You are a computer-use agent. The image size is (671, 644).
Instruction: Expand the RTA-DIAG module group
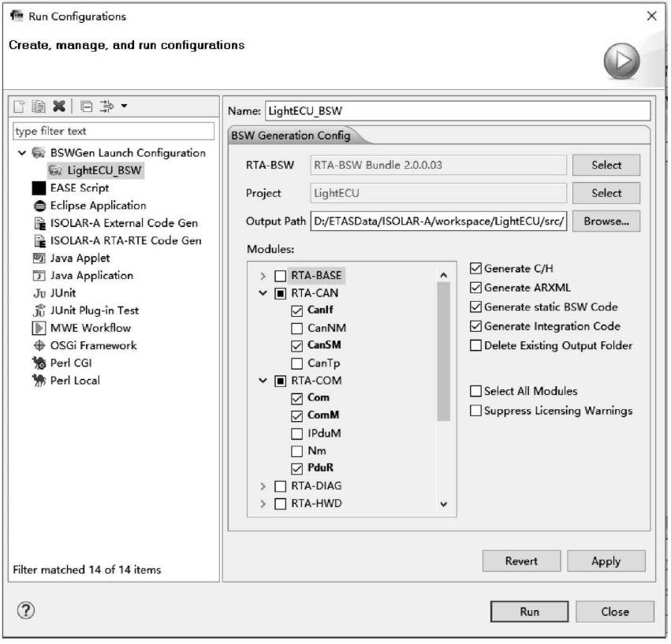(x=263, y=487)
